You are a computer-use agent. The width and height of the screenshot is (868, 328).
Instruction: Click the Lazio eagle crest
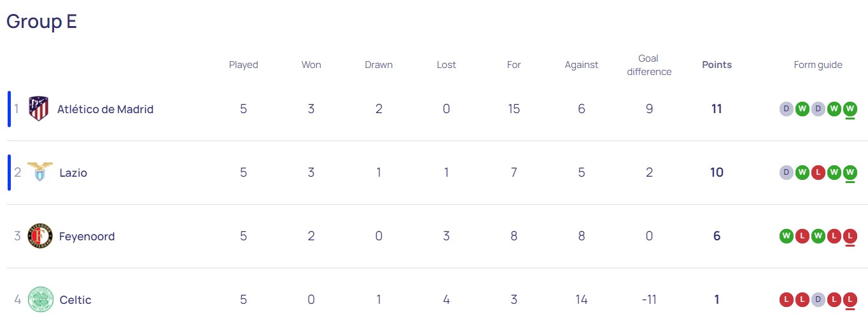tap(39, 172)
